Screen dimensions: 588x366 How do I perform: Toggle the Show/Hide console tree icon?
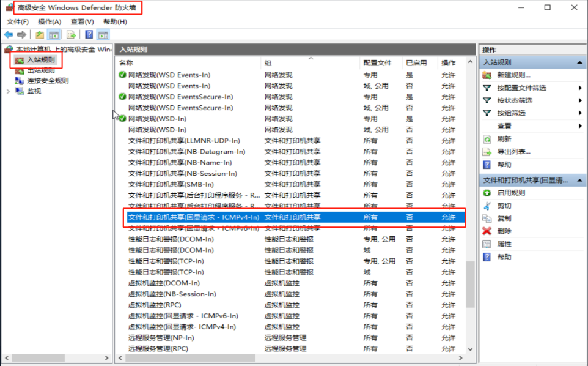[54, 35]
